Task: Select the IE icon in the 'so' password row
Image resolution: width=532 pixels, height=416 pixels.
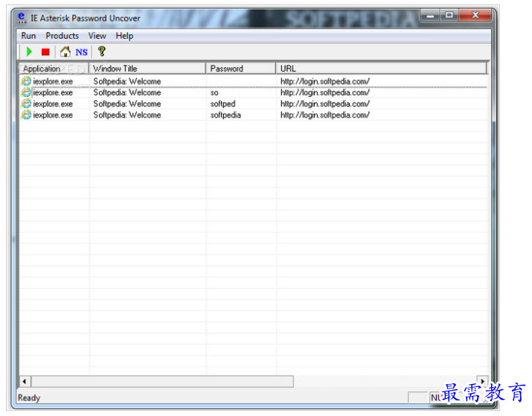Action: pyautogui.click(x=26, y=92)
